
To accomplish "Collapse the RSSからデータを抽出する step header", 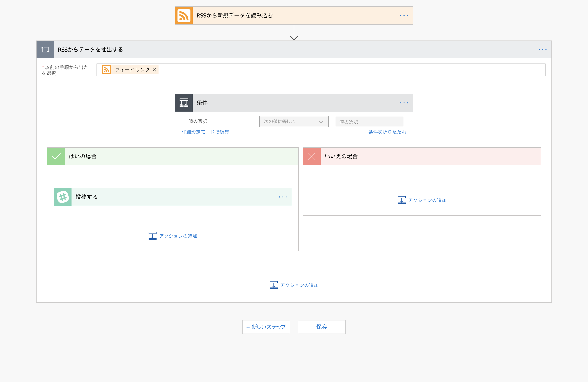I will tap(294, 50).
